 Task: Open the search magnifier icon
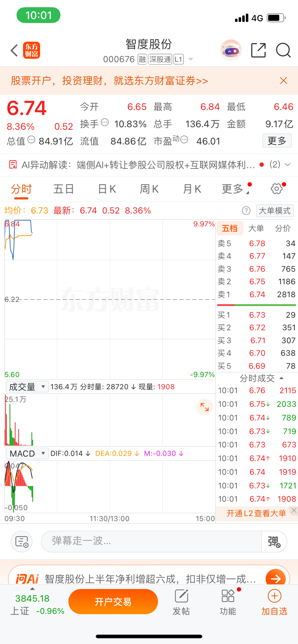click(x=283, y=50)
